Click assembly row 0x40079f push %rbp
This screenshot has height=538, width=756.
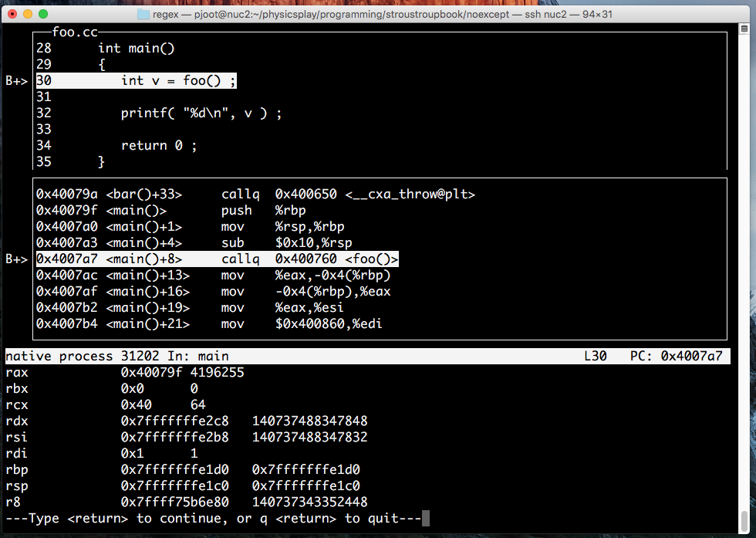(x=171, y=211)
